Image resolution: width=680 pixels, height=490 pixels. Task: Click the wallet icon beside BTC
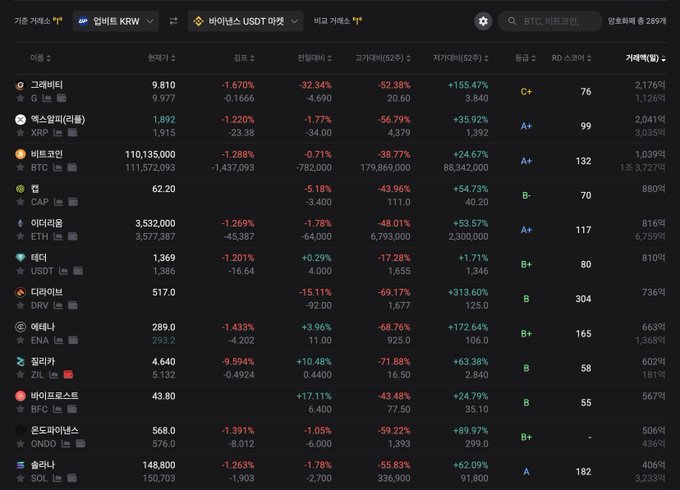72,167
